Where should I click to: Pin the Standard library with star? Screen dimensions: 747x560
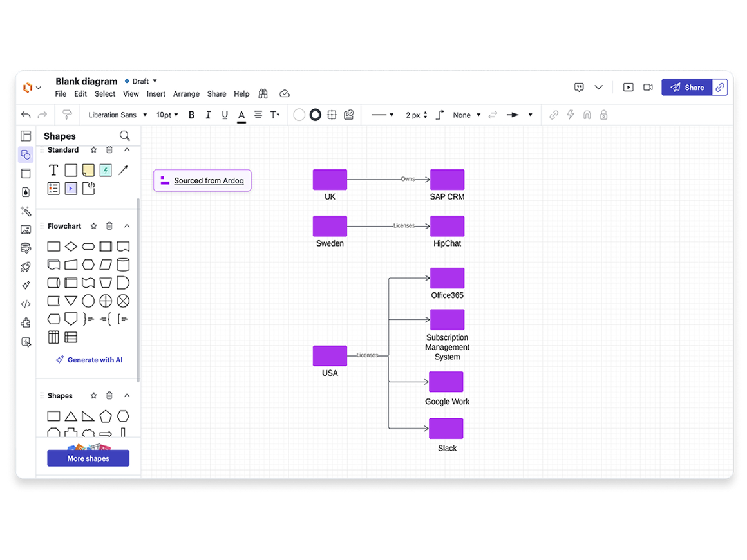94,149
